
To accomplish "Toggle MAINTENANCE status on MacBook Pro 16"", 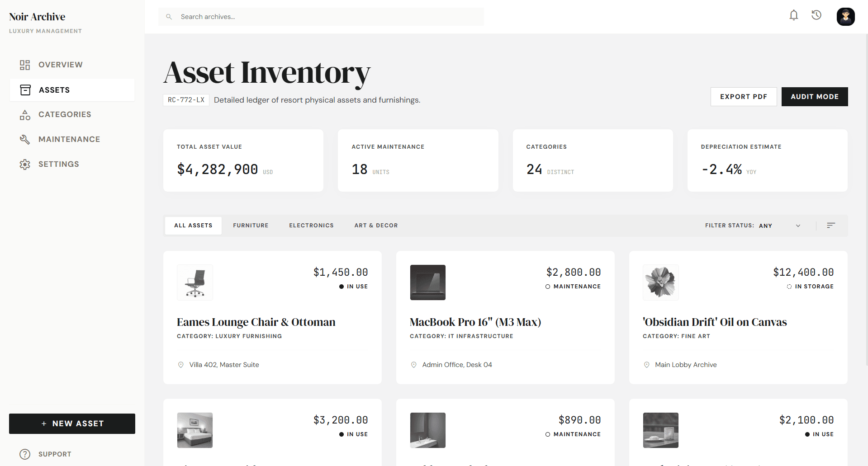I will pos(573,286).
